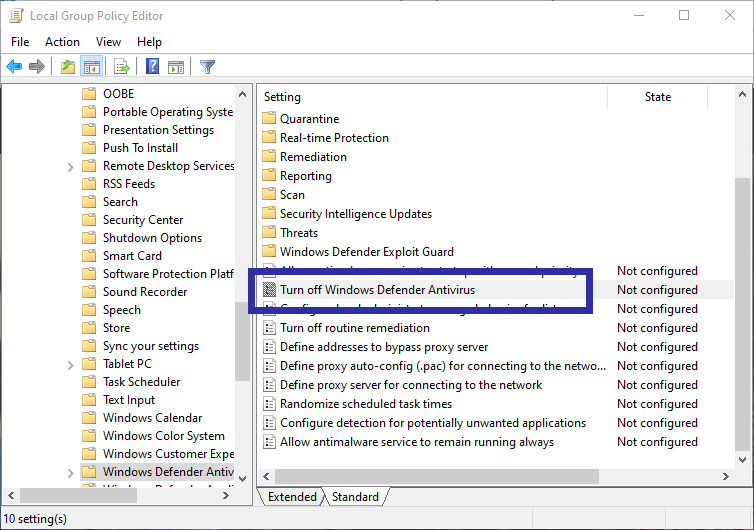Viewport: 754px width, 530px height.
Task: Click the Quarantine folder icon
Action: tap(269, 118)
